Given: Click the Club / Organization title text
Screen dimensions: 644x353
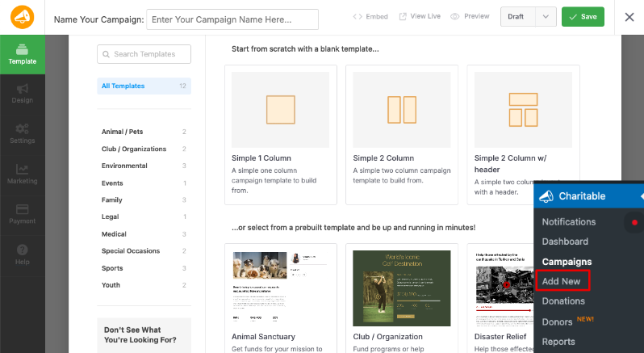Looking at the screenshot, I should pyautogui.click(x=387, y=337).
